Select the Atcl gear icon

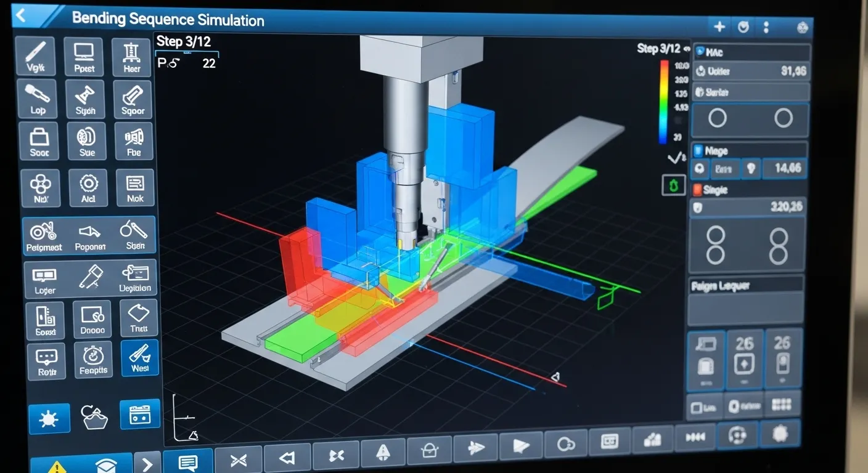89,187
